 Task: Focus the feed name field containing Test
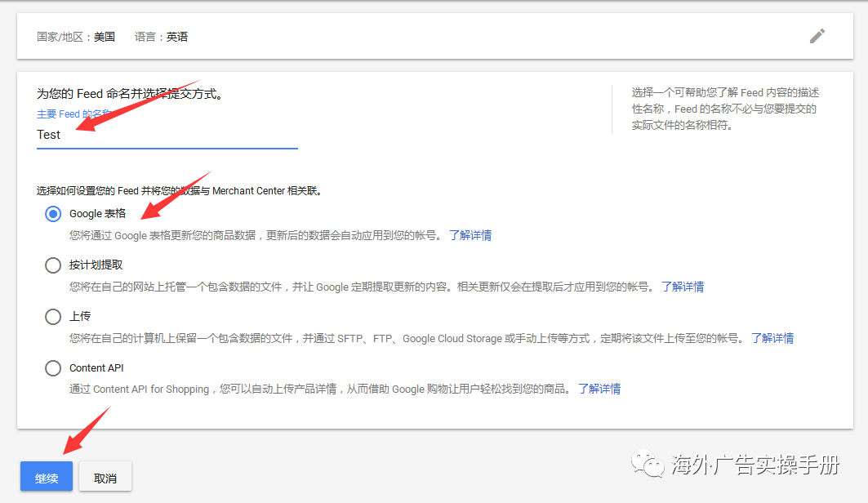(x=167, y=136)
